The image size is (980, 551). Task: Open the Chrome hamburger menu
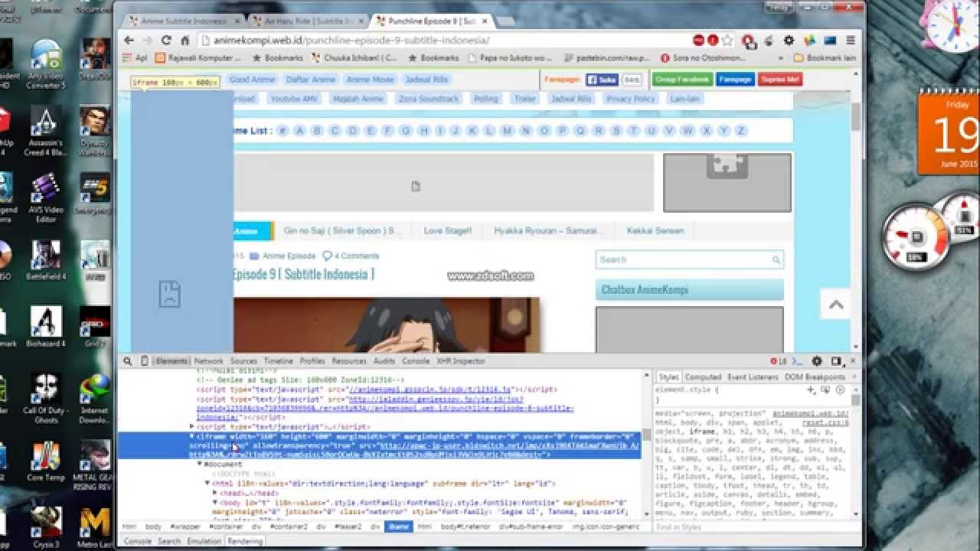[x=850, y=41]
